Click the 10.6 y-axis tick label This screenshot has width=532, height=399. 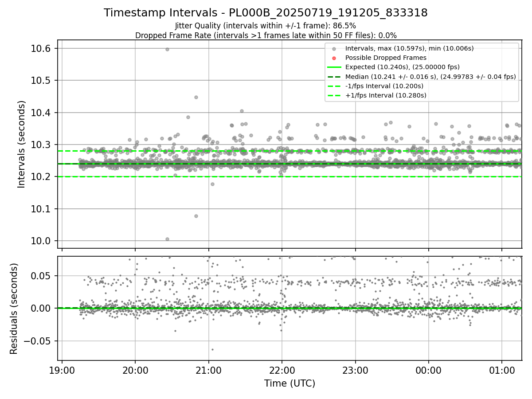41,48
